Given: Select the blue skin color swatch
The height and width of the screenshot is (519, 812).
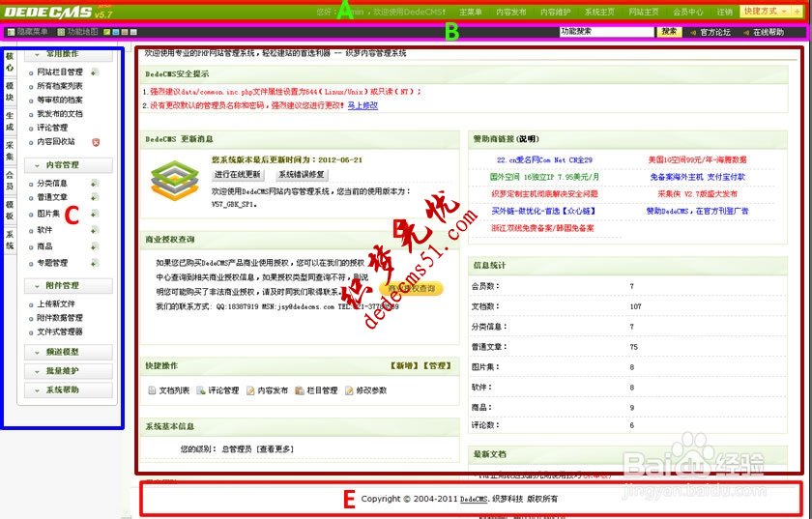Looking at the screenshot, I should (x=115, y=32).
